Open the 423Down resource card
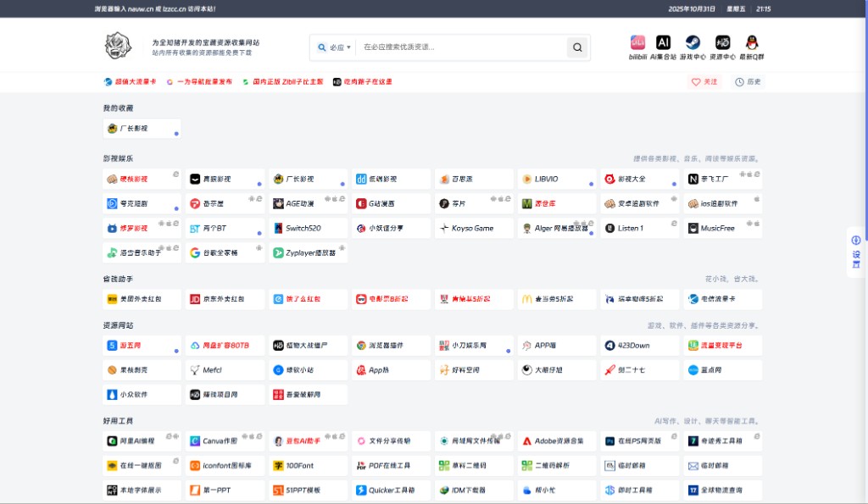This screenshot has width=868, height=504. (x=638, y=346)
